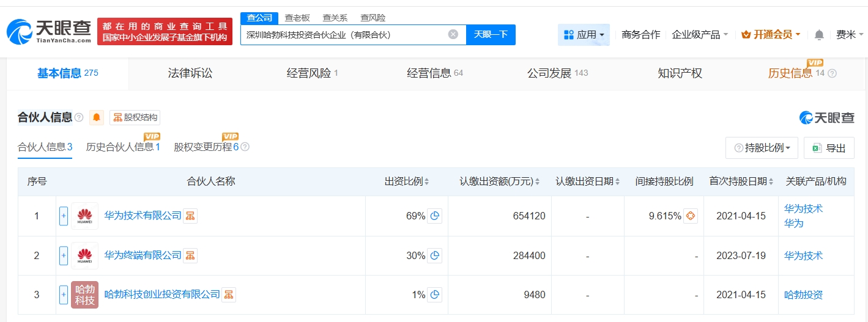Click the 导出 export button

pyautogui.click(x=829, y=148)
